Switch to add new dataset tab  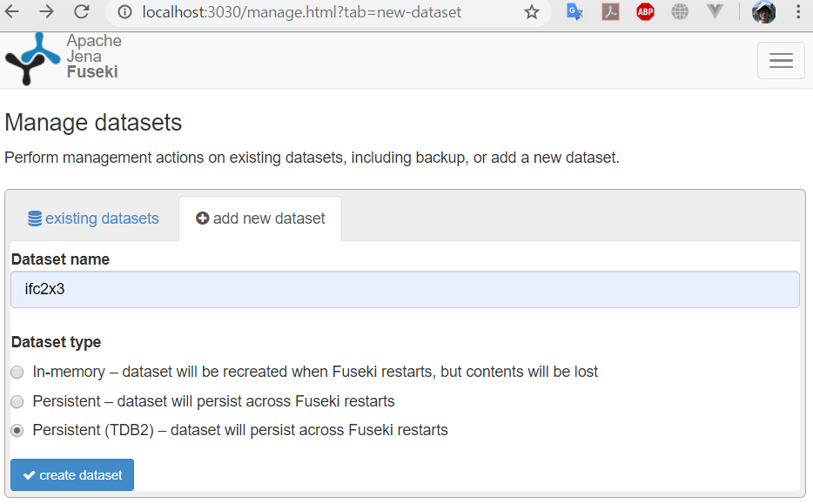tap(260, 218)
